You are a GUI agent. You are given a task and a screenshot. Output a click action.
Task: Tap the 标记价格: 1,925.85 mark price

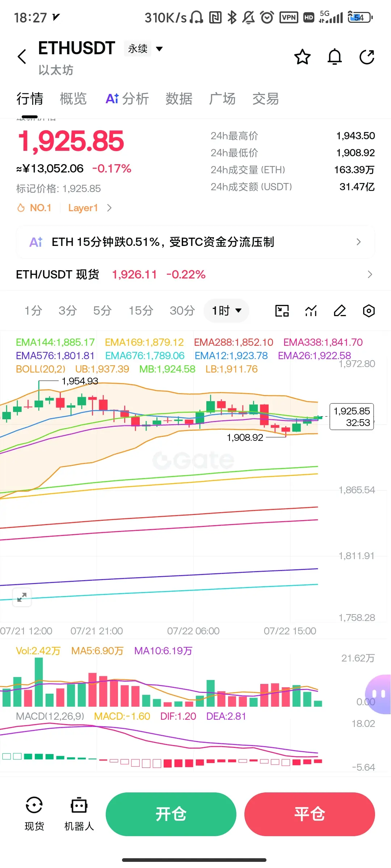tap(59, 188)
